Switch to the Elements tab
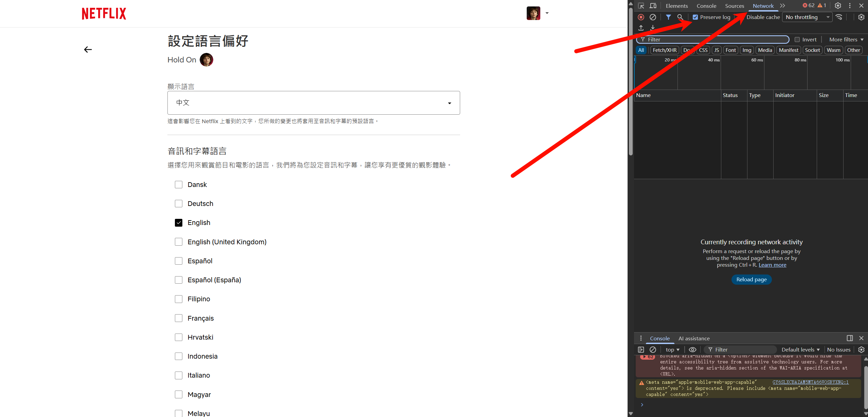The height and width of the screenshot is (417, 868). (x=676, y=6)
